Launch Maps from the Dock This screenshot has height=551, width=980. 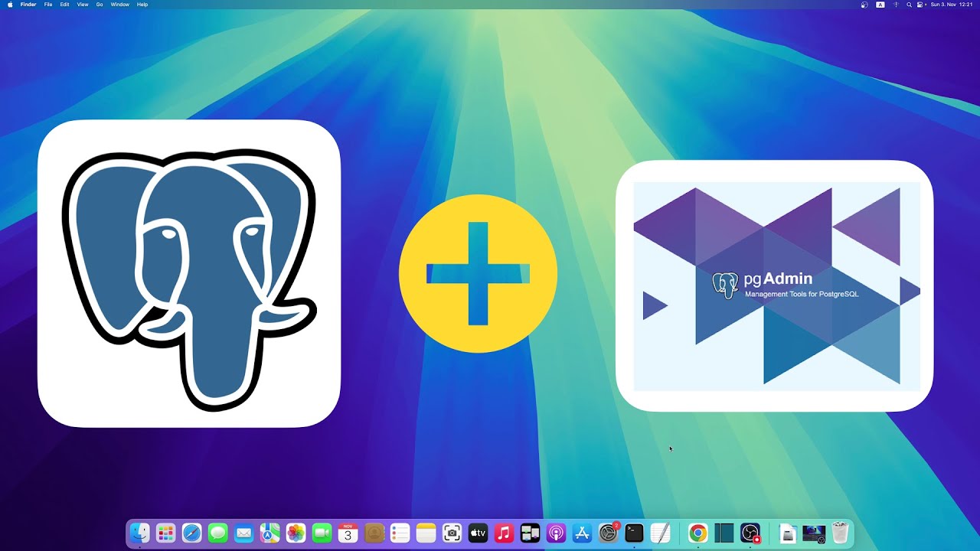pos(269,533)
